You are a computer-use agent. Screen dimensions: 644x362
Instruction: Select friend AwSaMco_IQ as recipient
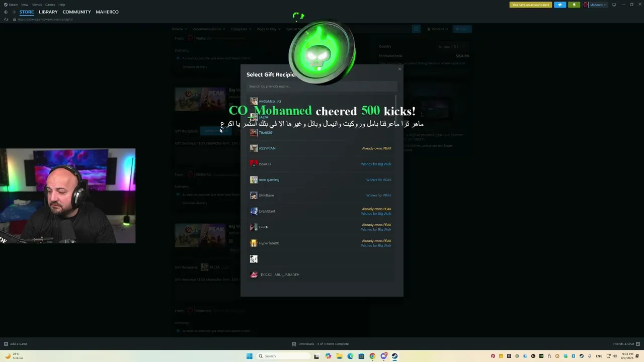point(321,102)
